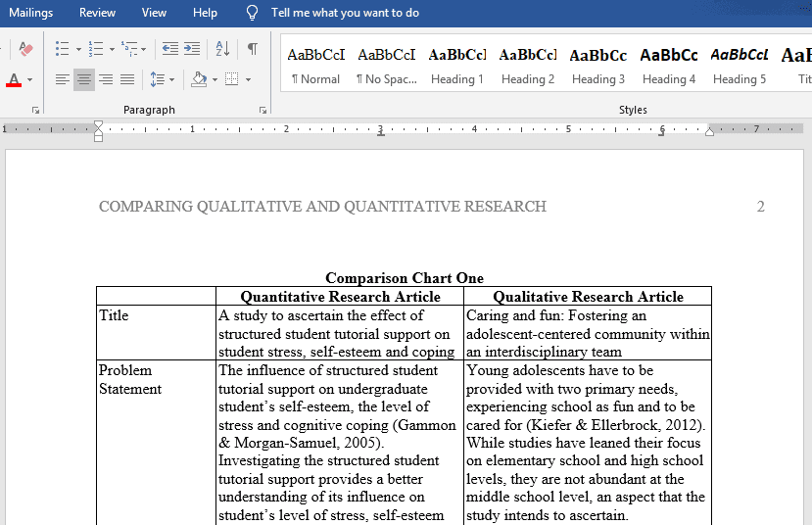Click the tab stop at 3 inches on ruler
This screenshot has height=525, width=812.
click(381, 132)
